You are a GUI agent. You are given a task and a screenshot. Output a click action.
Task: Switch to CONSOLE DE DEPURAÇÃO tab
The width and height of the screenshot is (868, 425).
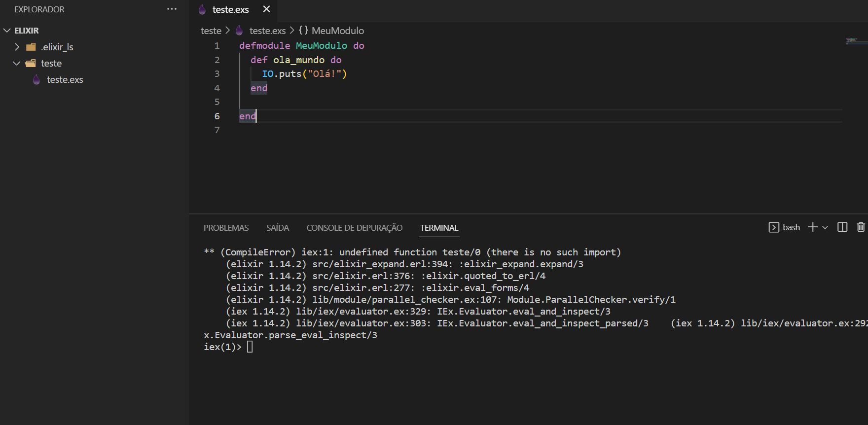[x=355, y=228]
